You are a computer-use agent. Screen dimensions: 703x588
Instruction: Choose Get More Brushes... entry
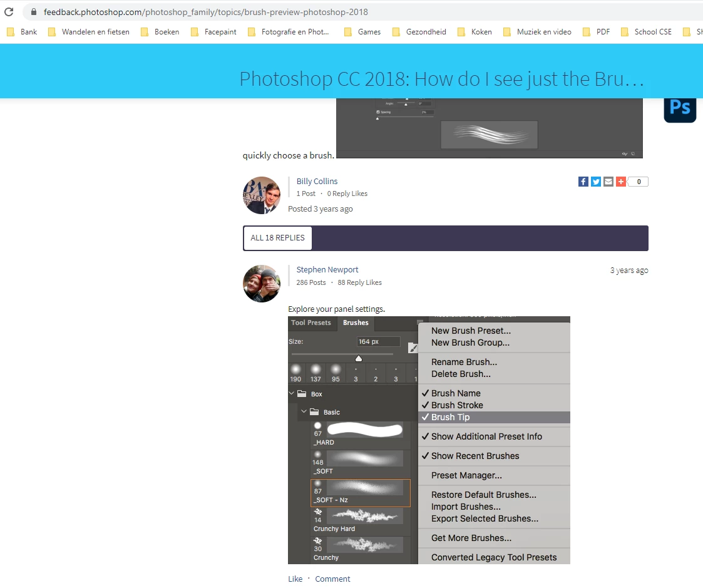coord(471,538)
